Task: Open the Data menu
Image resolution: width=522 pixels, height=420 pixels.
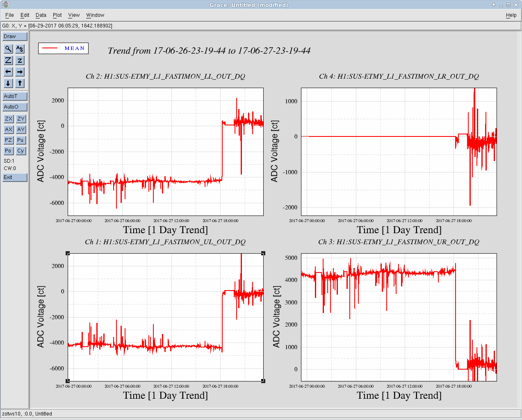Action: (x=41, y=15)
